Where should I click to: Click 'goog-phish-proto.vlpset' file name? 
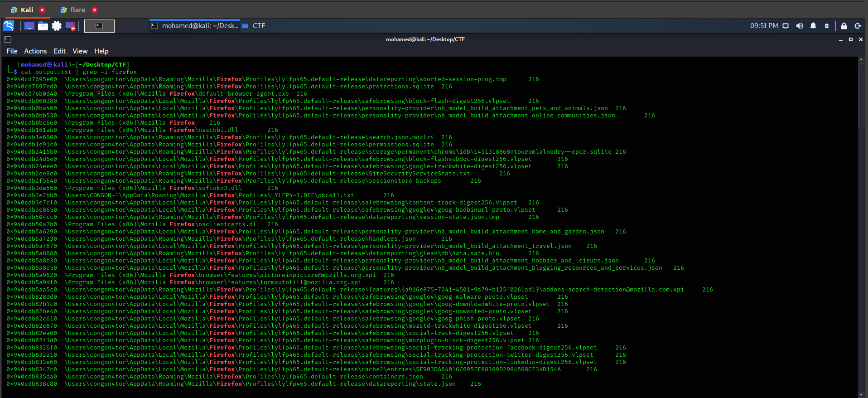pos(479,319)
